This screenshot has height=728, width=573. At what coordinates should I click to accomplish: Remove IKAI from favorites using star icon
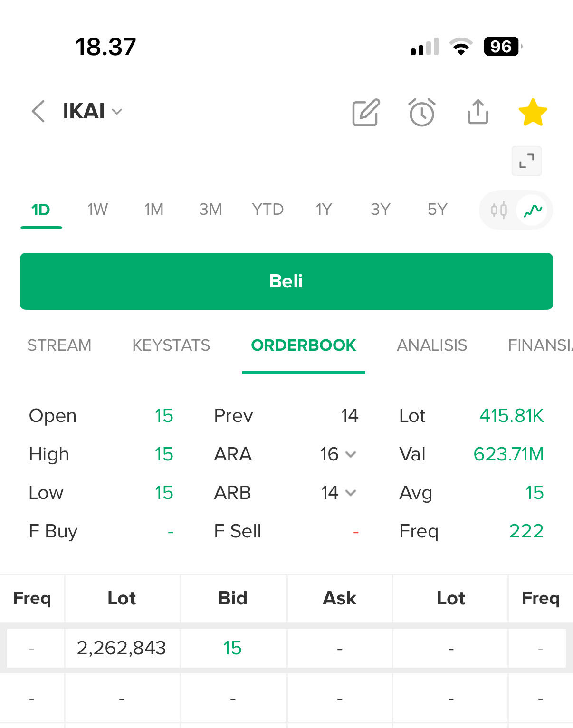click(533, 113)
